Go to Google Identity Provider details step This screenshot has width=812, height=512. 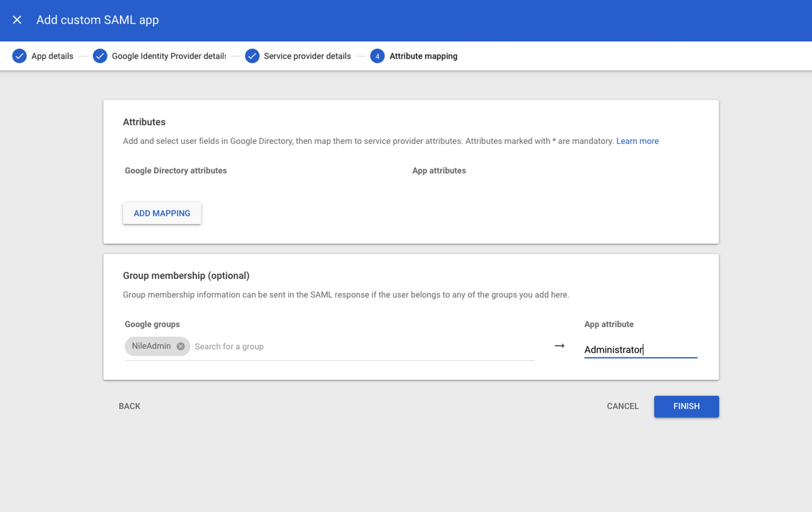point(169,56)
